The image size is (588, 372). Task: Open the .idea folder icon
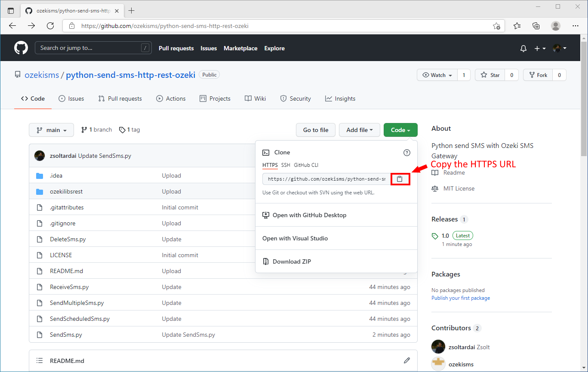click(x=40, y=175)
